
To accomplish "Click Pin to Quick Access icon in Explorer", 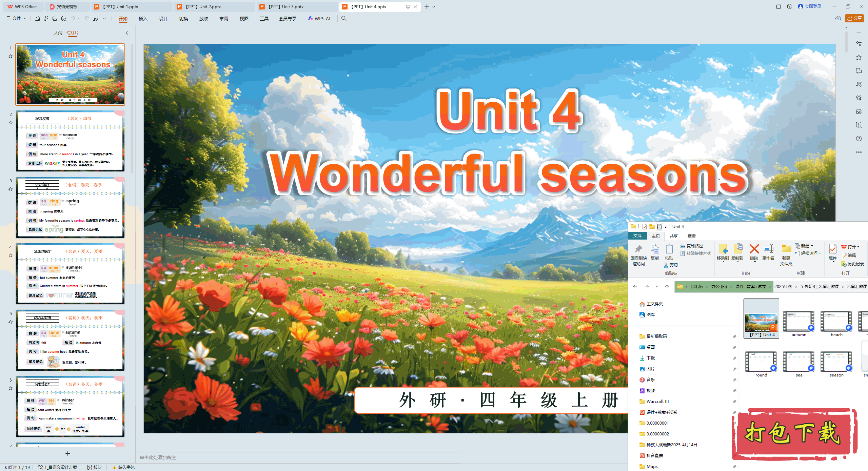I will tap(638, 249).
